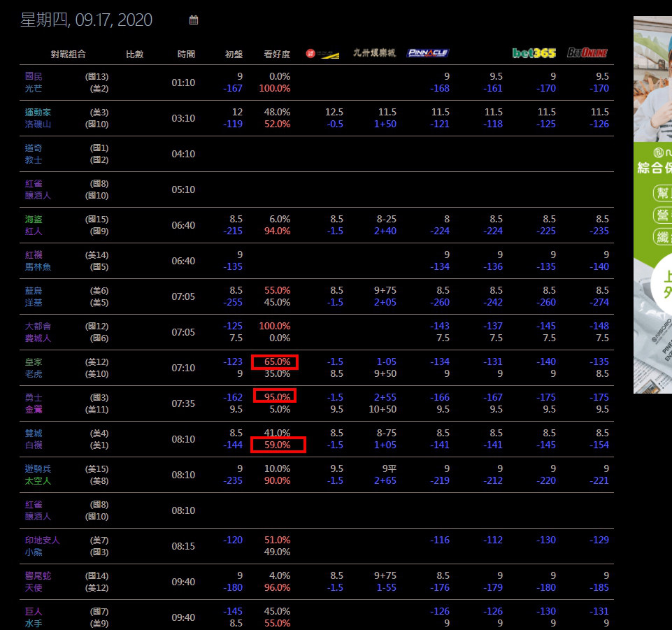Click the -215 opening odds for 紅人
The image size is (672, 630).
[x=233, y=231]
